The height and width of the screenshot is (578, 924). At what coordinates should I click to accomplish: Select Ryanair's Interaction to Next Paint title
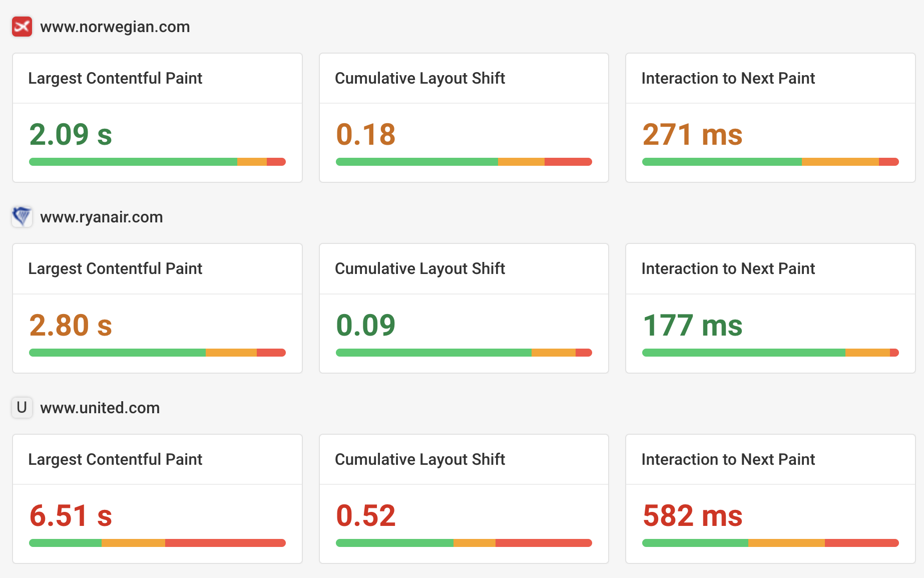point(728,268)
